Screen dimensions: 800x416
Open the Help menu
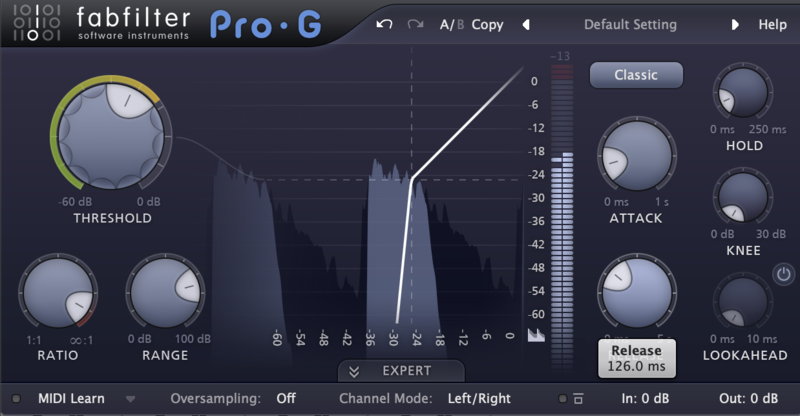coord(772,25)
